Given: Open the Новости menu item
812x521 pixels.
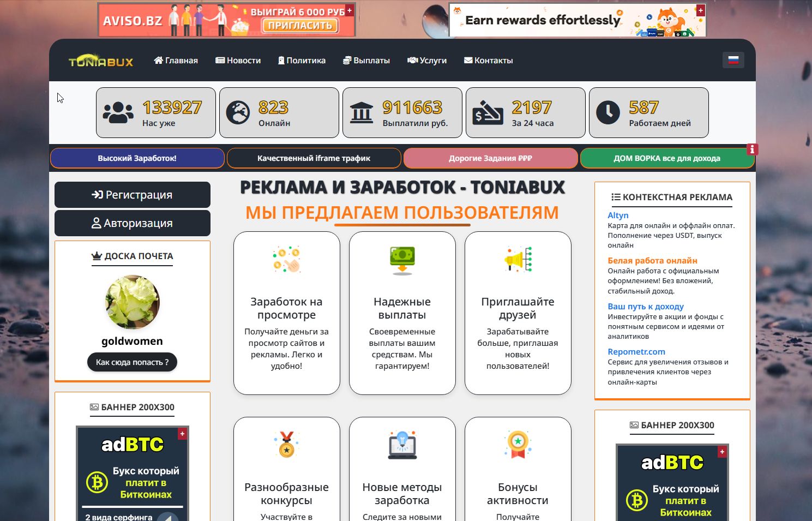Looking at the screenshot, I should 238,61.
